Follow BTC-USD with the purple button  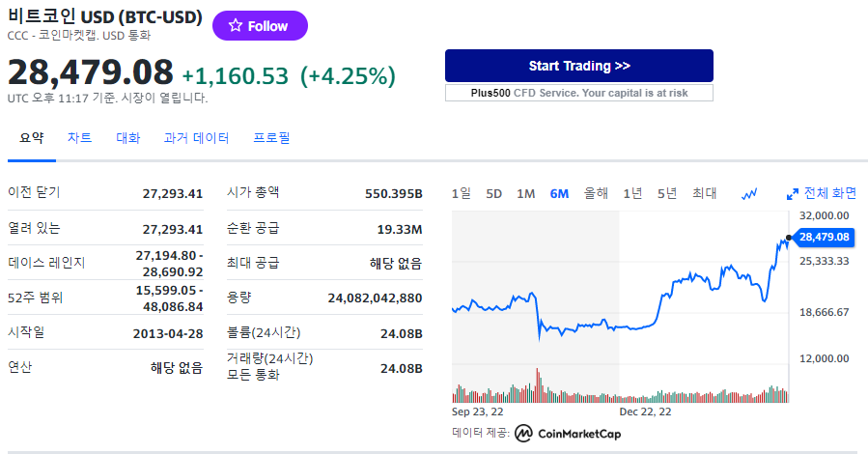[x=260, y=25]
